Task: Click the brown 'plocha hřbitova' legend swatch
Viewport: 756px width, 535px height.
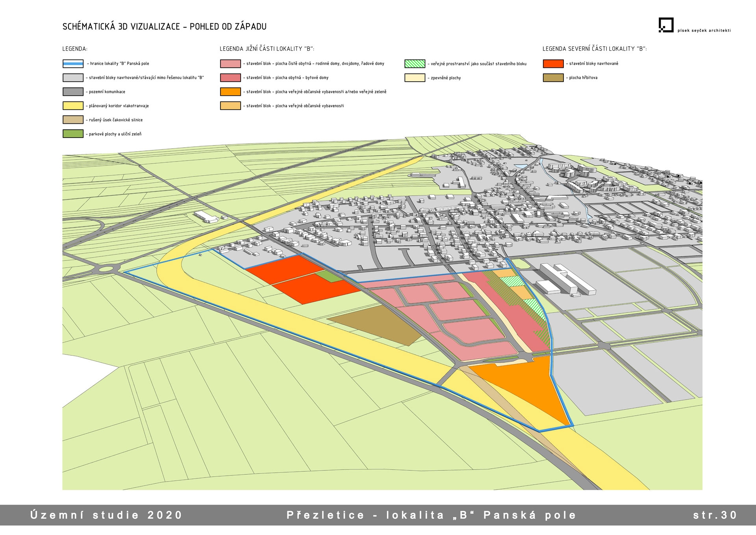Action: 553,78
